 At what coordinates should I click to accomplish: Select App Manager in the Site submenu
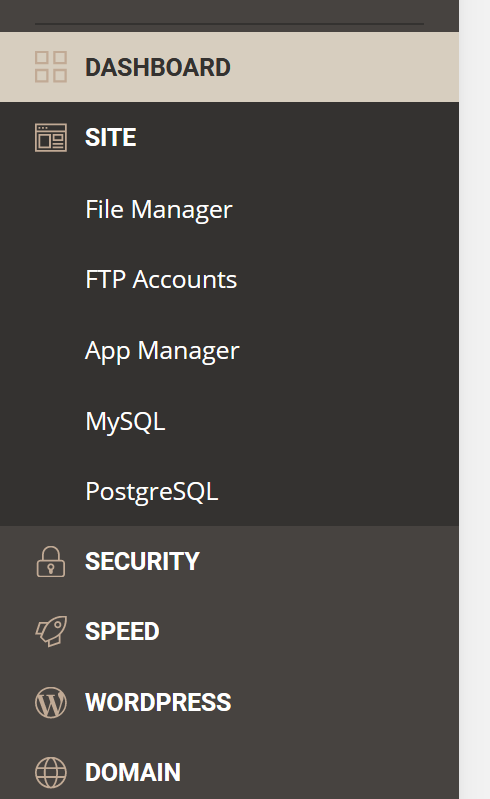tap(162, 351)
